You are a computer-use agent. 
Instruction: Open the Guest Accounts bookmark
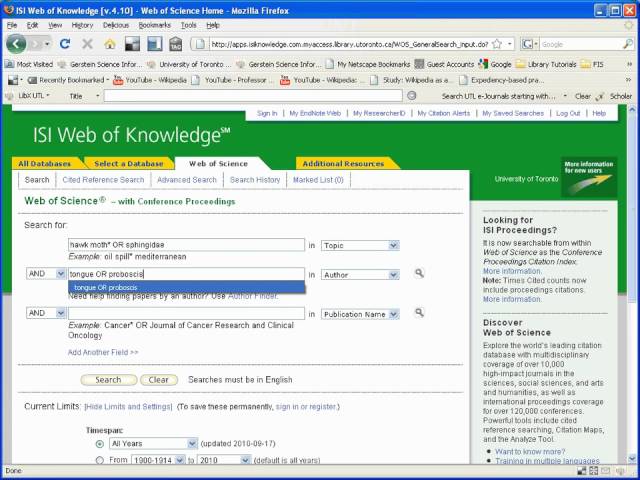point(444,64)
